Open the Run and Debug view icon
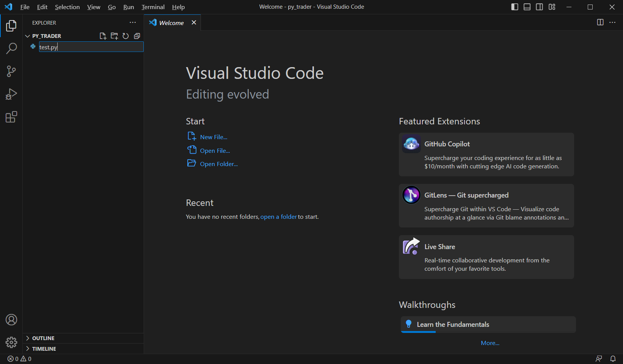623x364 pixels. click(x=11, y=94)
